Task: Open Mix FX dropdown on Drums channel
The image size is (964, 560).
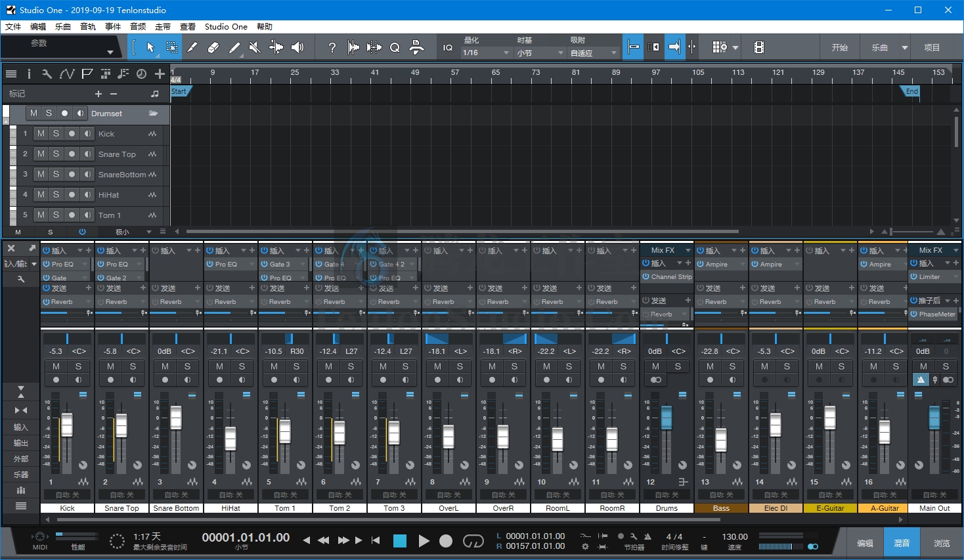Action: 688,250
